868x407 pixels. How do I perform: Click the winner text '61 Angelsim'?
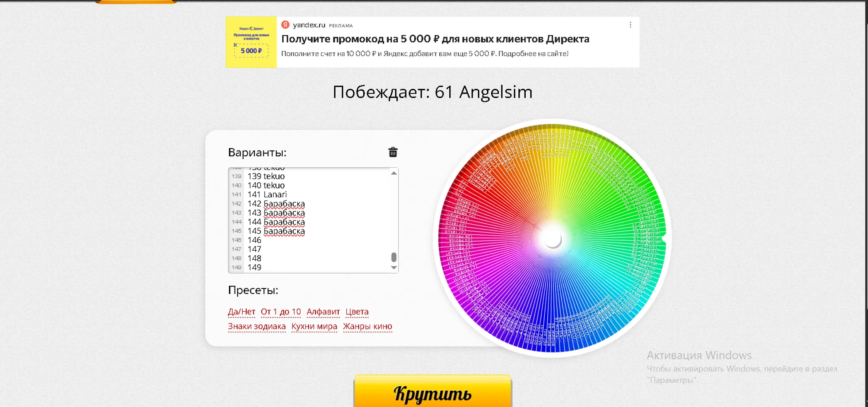coord(483,92)
